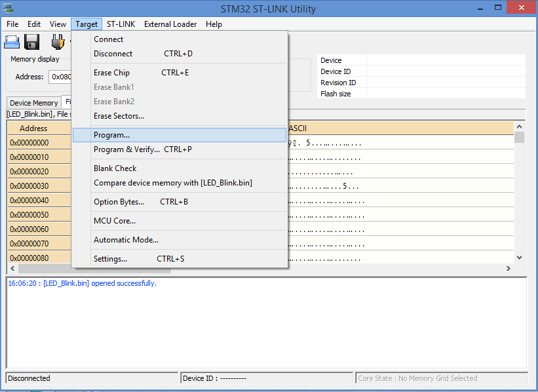Open the External Loader menu
The height and width of the screenshot is (392, 538).
tap(170, 24)
